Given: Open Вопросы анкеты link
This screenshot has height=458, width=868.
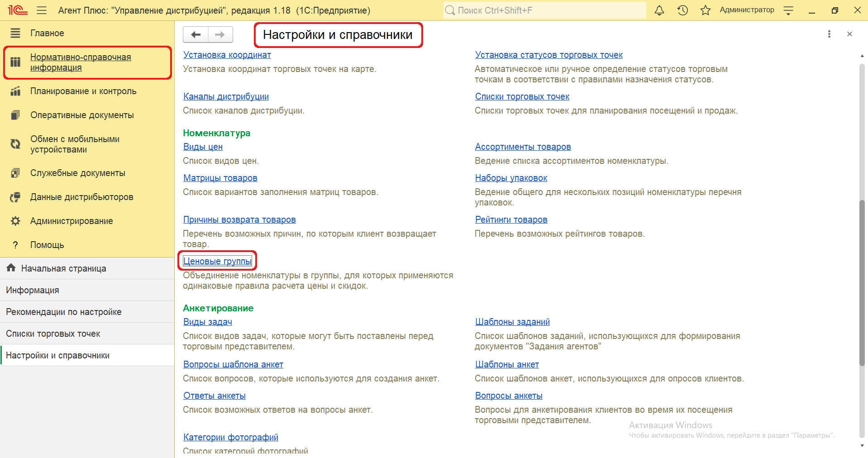Looking at the screenshot, I should 509,396.
